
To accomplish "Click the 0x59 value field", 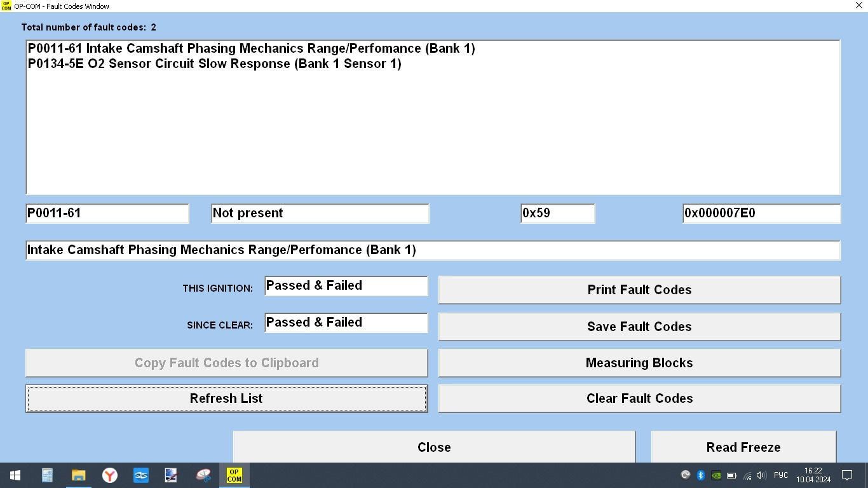I will point(558,213).
